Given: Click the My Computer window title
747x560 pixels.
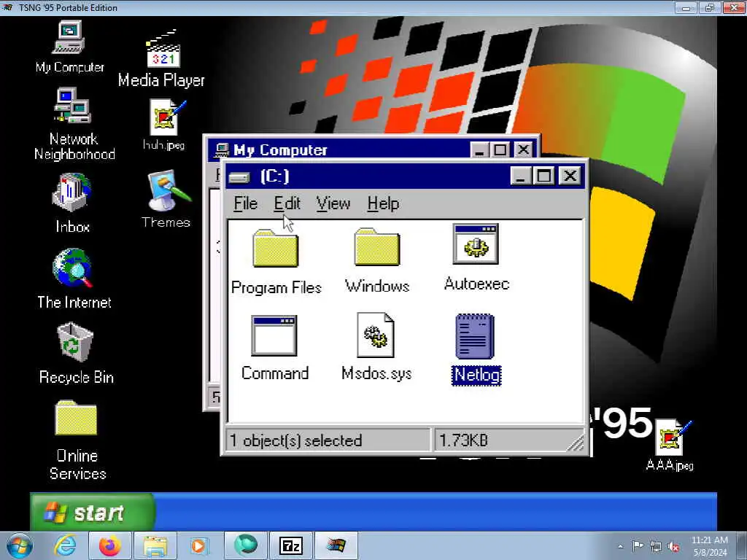Looking at the screenshot, I should click(x=280, y=150).
